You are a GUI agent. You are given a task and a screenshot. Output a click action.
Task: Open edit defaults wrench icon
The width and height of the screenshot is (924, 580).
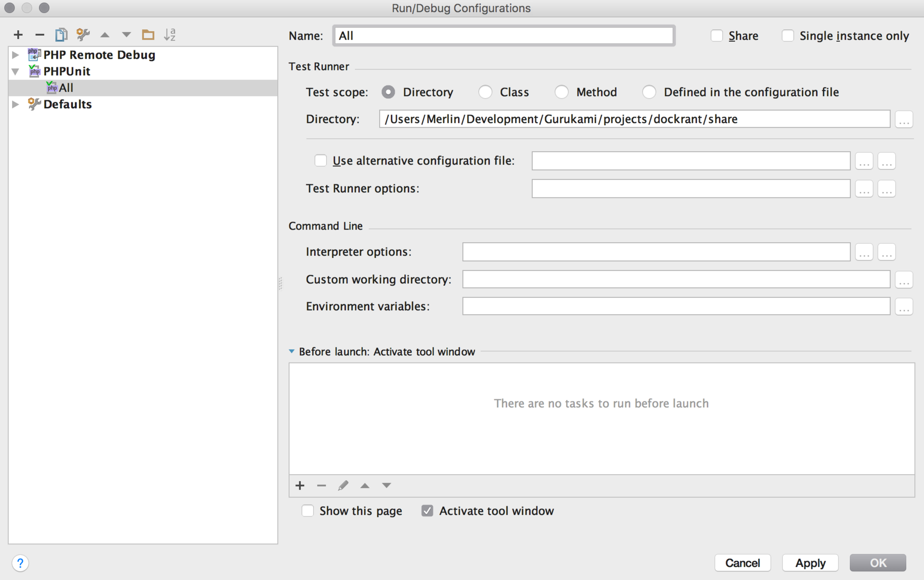(x=83, y=35)
